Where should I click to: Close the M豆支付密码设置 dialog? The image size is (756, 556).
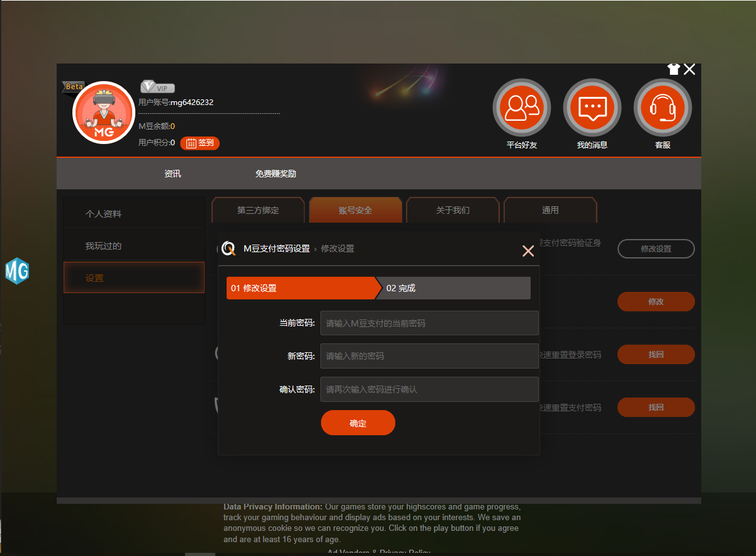528,251
